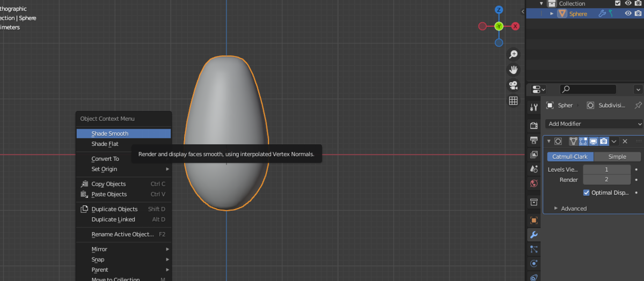Toggle modifier display in viewport monitor icon

[x=594, y=141]
